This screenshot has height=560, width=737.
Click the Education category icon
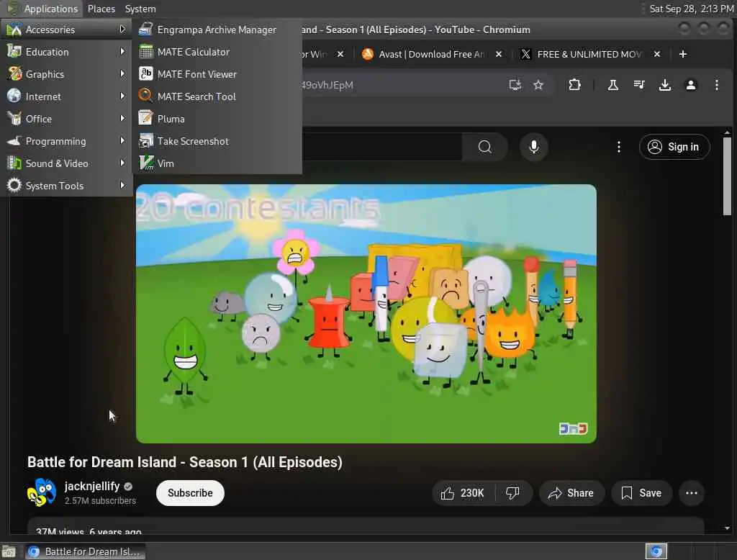14,51
